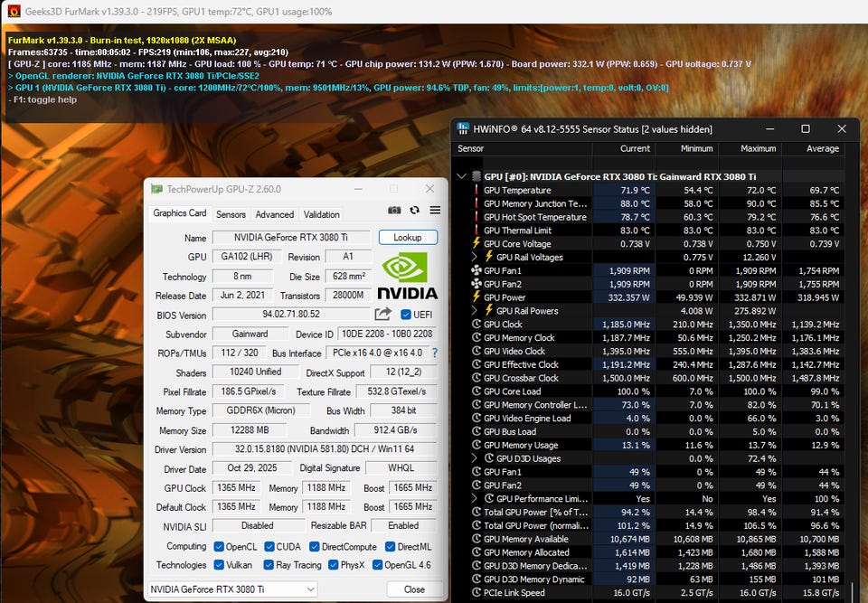The image size is (868, 603).
Task: Click the Current column header in HWiNFO
Action: (x=623, y=148)
